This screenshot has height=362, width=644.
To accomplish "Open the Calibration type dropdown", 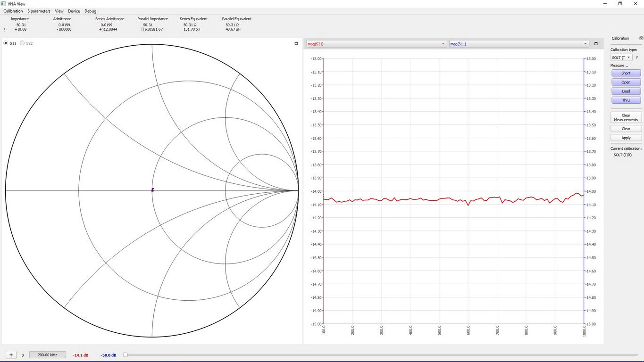I will (x=621, y=58).
